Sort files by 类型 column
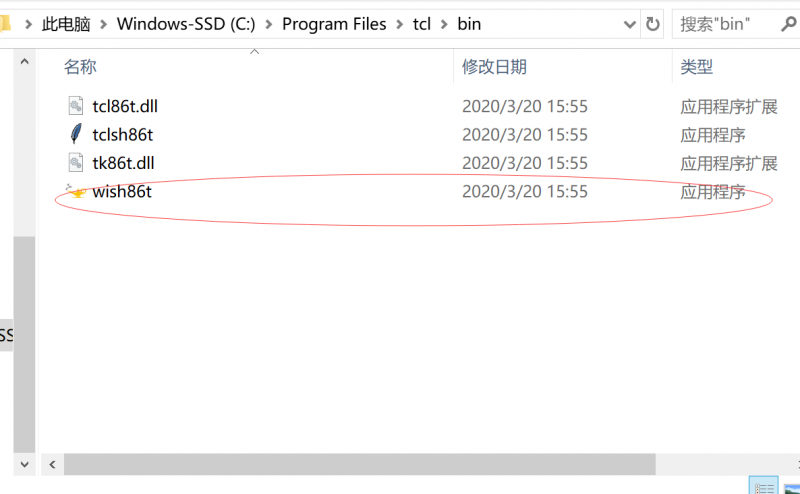The width and height of the screenshot is (800, 494). pos(697,67)
